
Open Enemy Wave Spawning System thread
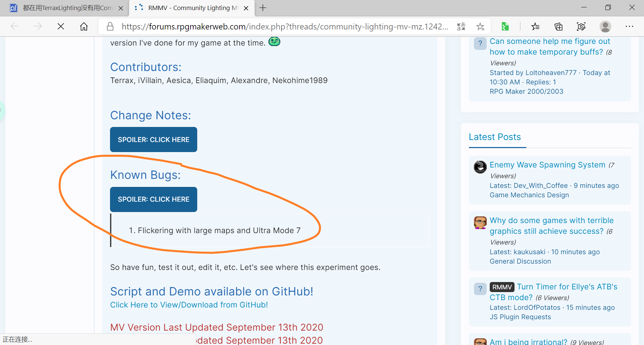click(x=547, y=165)
